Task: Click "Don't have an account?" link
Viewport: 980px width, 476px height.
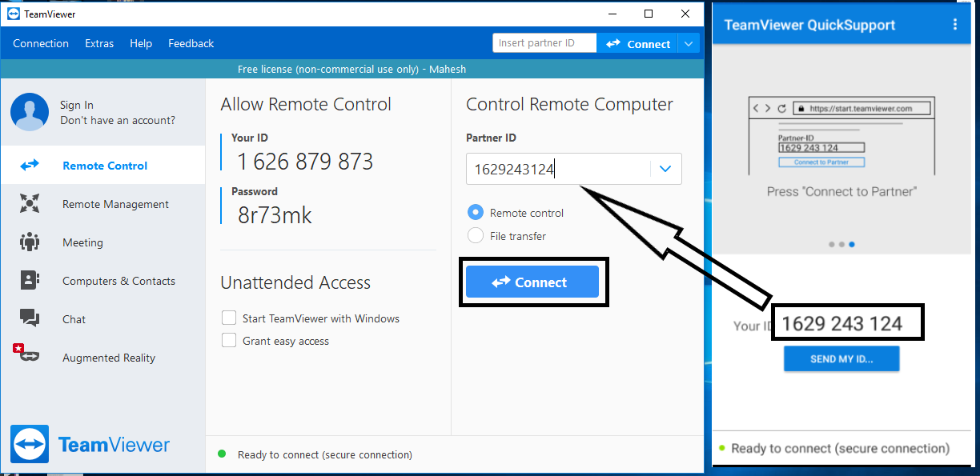Action: pos(118,120)
